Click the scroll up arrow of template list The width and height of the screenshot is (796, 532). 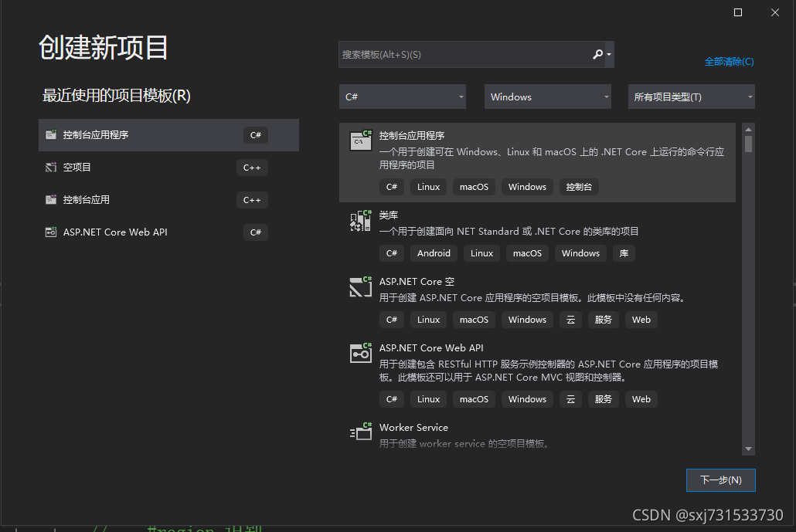[x=748, y=129]
